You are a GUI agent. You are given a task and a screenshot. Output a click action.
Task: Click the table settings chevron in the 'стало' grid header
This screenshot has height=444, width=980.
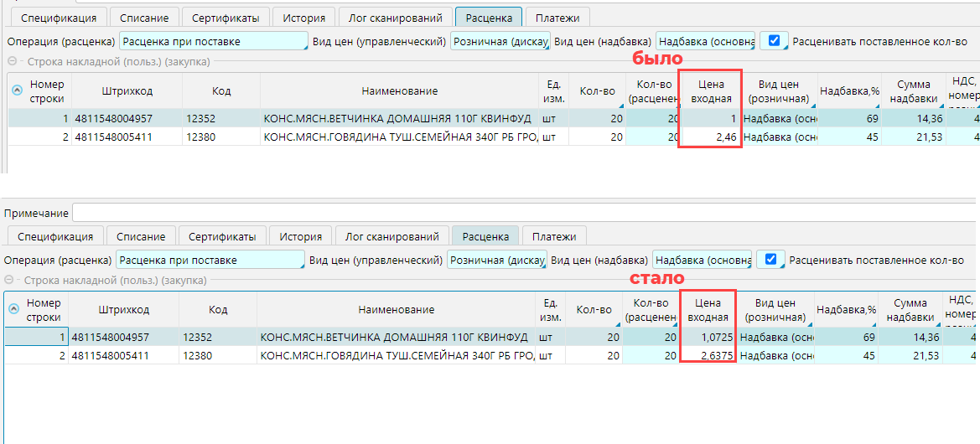coord(14,309)
